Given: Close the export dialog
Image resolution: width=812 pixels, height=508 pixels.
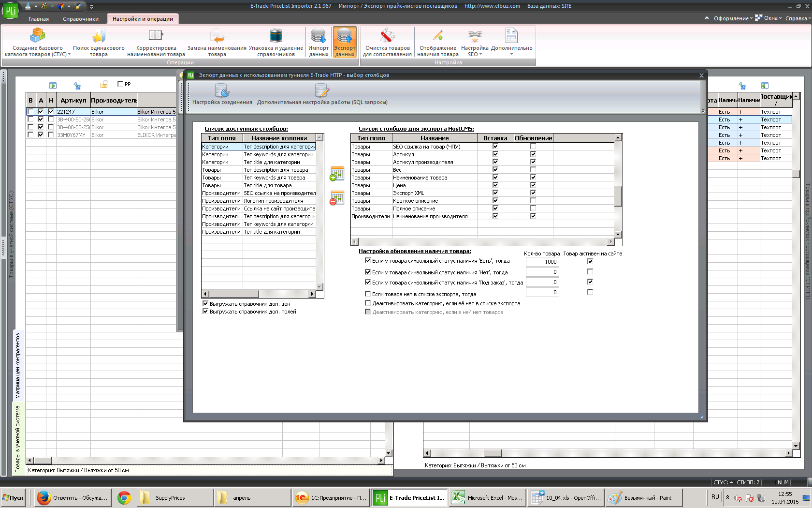Looking at the screenshot, I should click(x=701, y=75).
